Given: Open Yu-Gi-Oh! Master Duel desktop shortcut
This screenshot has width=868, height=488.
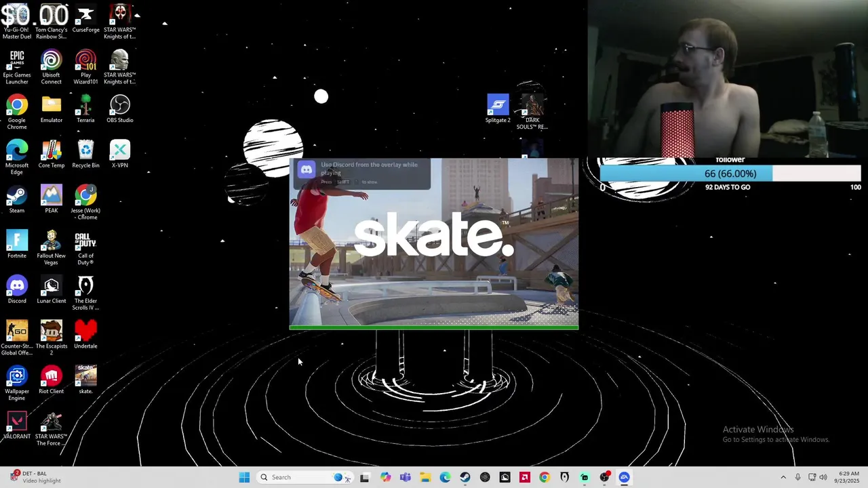Looking at the screenshot, I should (x=17, y=22).
